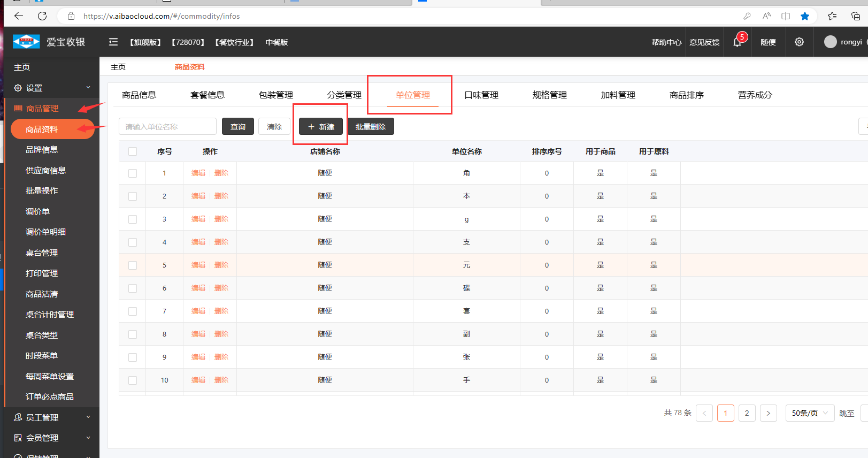Open the 50条/页 page size dropdown

pos(809,413)
